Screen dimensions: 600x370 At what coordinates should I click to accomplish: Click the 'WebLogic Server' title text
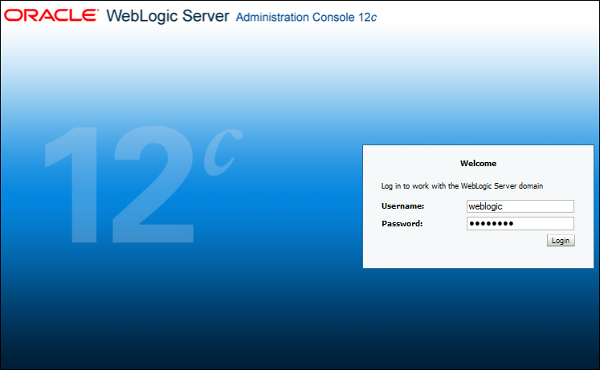click(x=168, y=16)
